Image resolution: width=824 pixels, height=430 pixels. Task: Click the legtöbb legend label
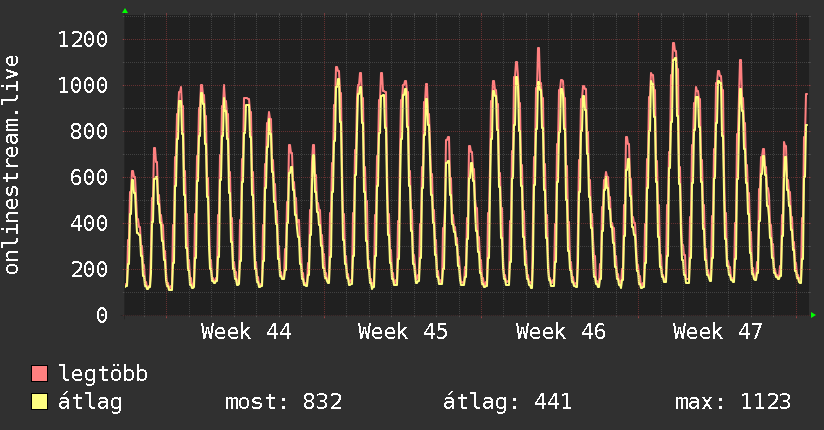tap(103, 374)
